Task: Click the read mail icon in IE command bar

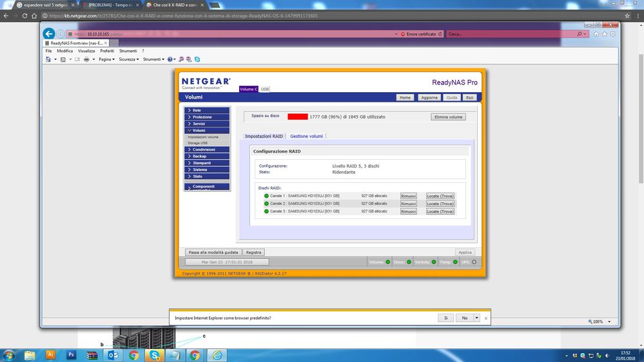Action: pos(77,59)
